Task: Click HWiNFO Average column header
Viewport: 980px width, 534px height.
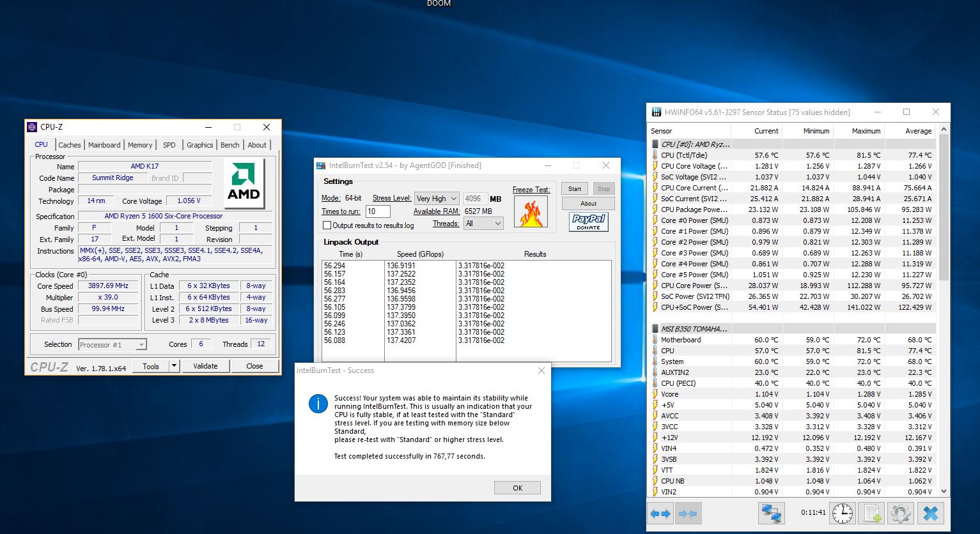Action: pyautogui.click(x=910, y=131)
